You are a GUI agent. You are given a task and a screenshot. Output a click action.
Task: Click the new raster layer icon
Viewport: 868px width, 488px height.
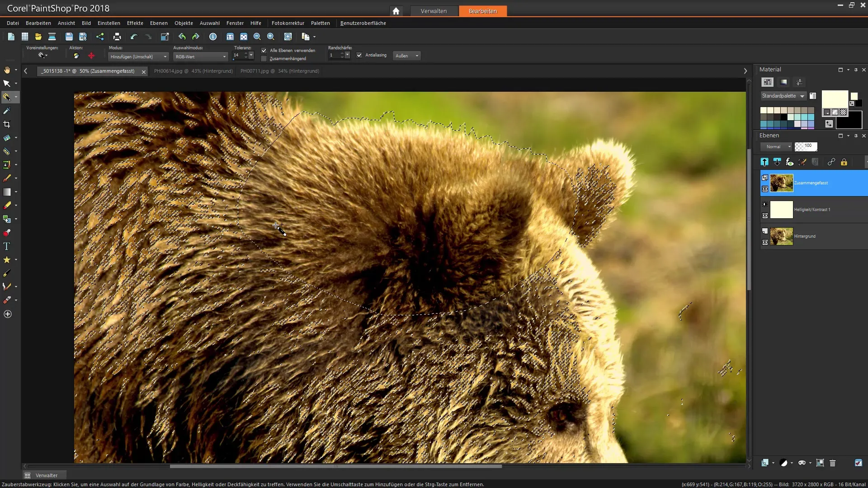(765, 463)
